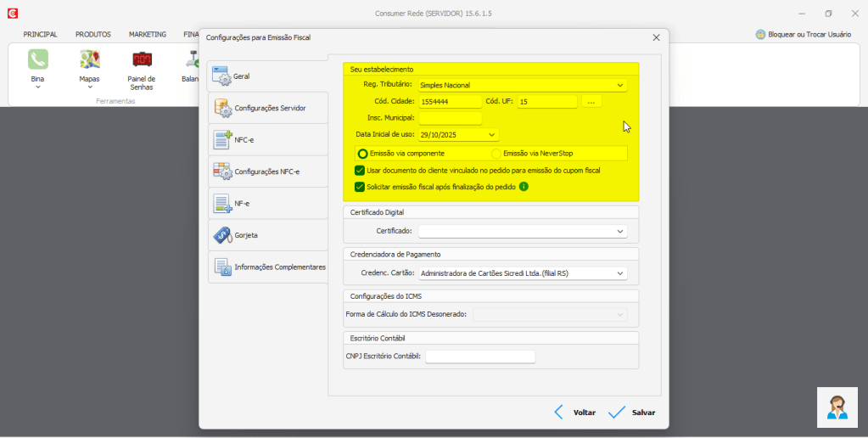Open Painel de Senhas icon
Image resolution: width=868 pixels, height=438 pixels.
(142, 59)
